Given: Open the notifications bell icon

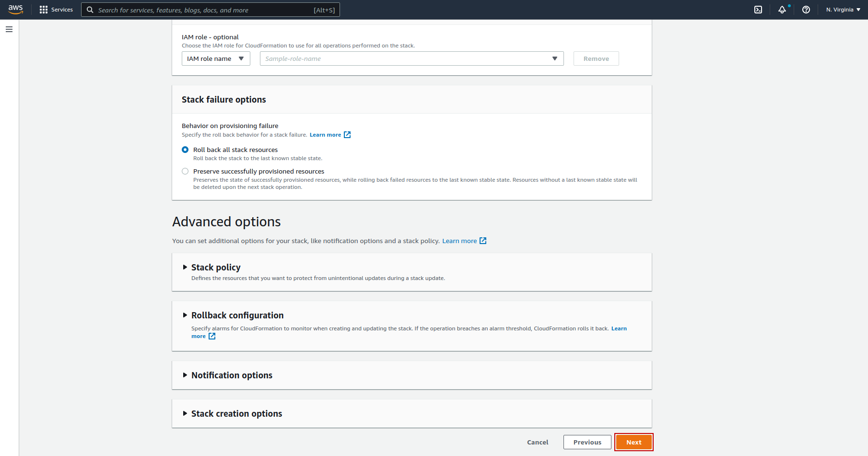Looking at the screenshot, I should [x=782, y=10].
